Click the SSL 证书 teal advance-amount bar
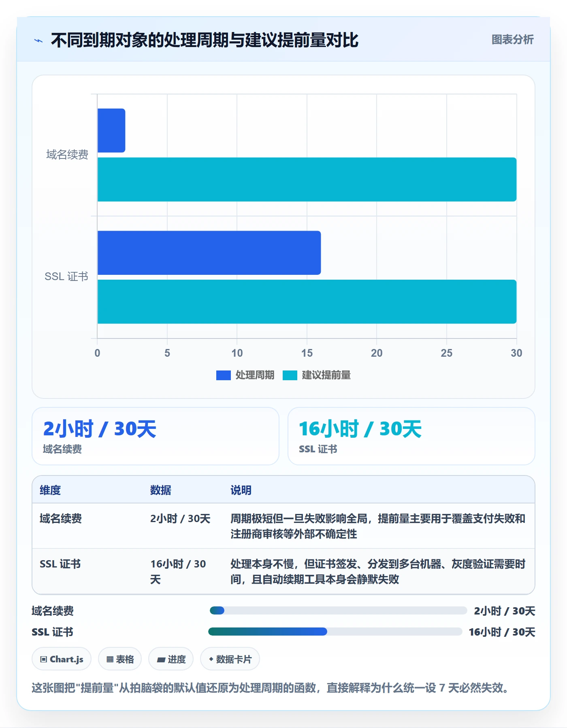Viewport: 567px width, 728px height. tap(307, 302)
